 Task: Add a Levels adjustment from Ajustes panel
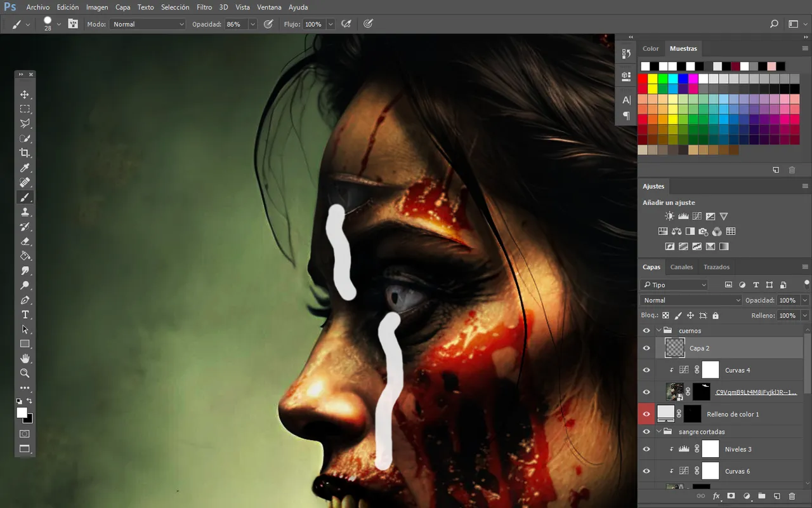[x=683, y=217]
